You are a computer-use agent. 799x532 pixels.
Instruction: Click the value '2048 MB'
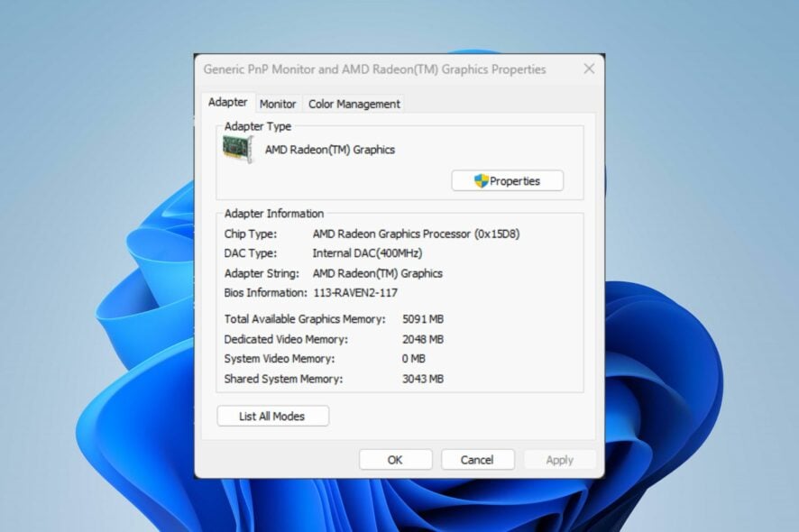423,339
